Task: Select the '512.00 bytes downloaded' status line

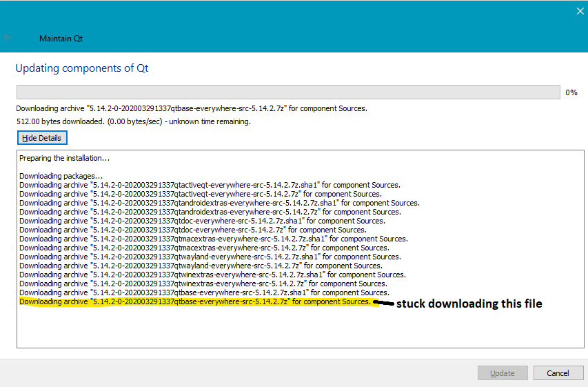Action: (133, 121)
